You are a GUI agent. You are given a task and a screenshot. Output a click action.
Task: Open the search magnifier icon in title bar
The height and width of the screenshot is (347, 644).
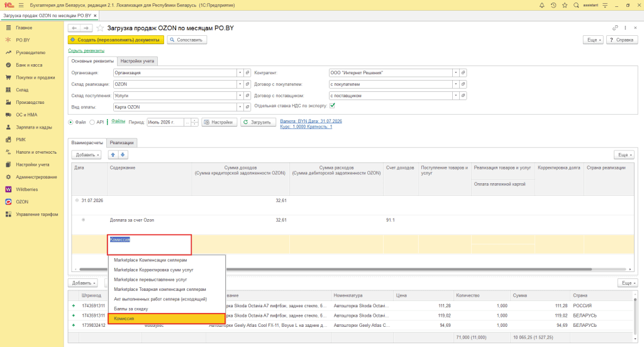click(x=576, y=5)
